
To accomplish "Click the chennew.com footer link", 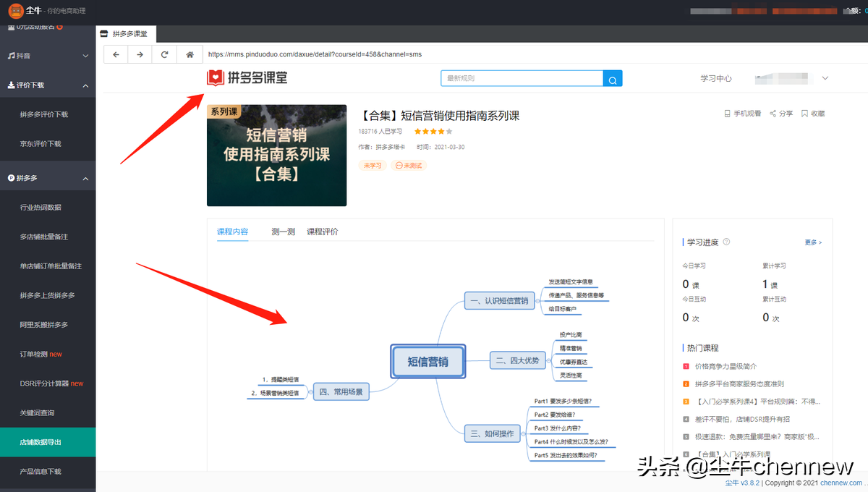I will click(x=841, y=483).
